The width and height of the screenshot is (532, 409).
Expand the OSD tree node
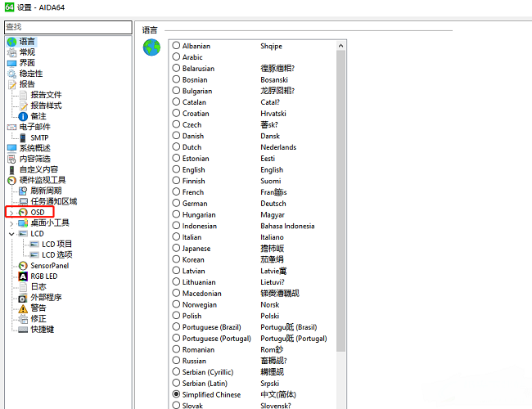[x=11, y=212]
